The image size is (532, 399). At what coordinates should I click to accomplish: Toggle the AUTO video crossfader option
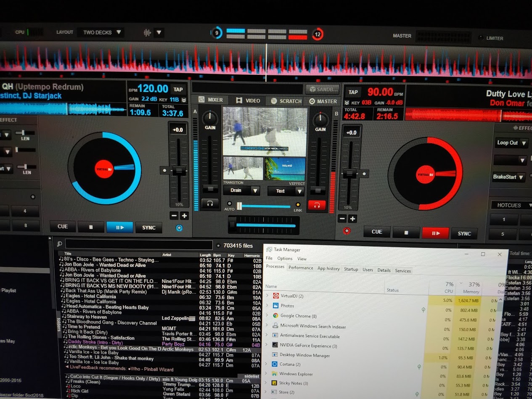(x=229, y=204)
